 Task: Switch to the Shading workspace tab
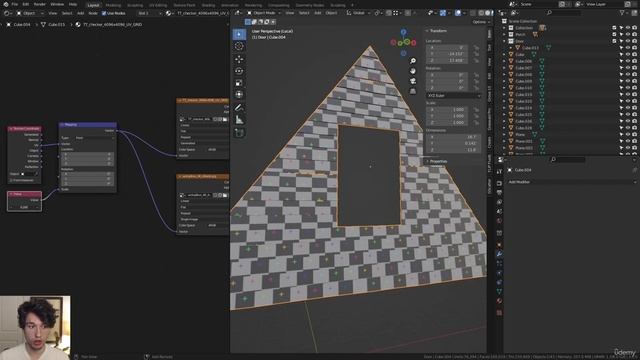(208, 5)
